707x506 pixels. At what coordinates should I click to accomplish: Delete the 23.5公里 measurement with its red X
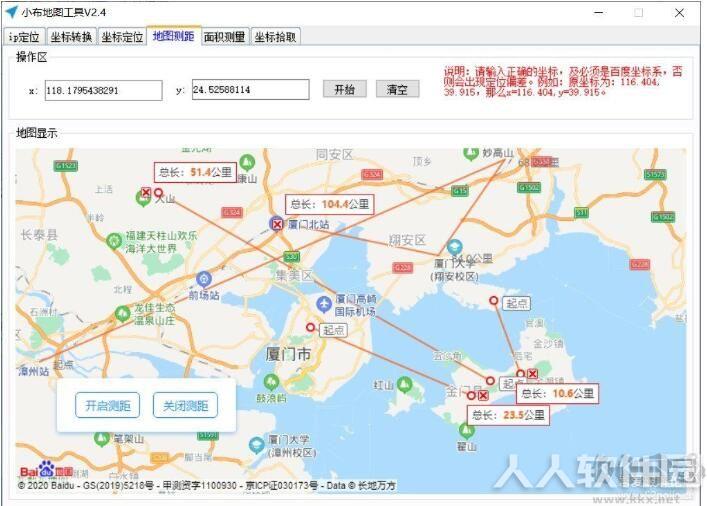pos(483,396)
